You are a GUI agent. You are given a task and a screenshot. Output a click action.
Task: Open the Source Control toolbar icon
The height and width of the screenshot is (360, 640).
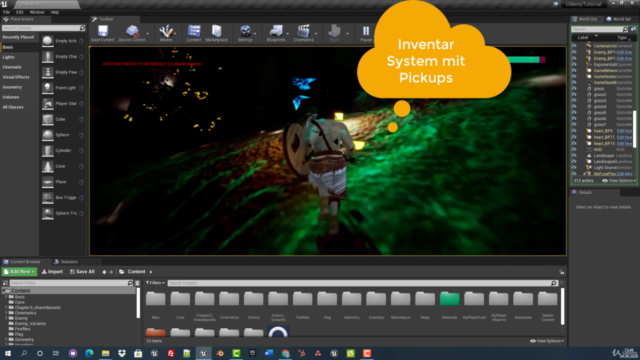pos(132,31)
